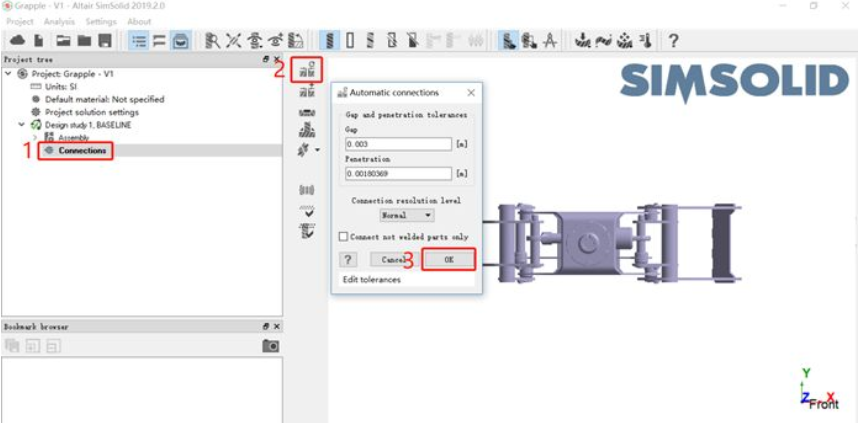Click the bolt icon in the side toolbar
858x423 pixels.
[304, 149]
